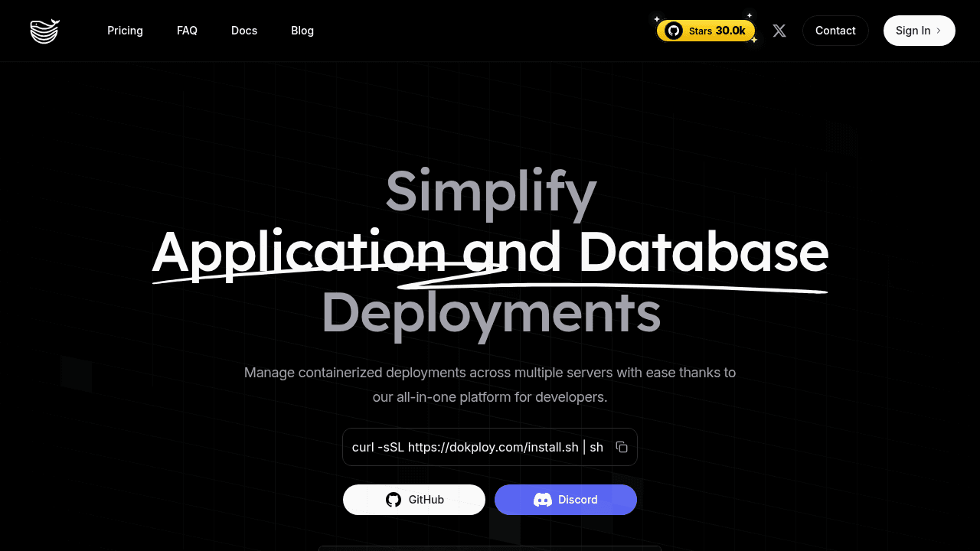
Task: Visit the Blog from the navigation bar
Action: click(302, 31)
